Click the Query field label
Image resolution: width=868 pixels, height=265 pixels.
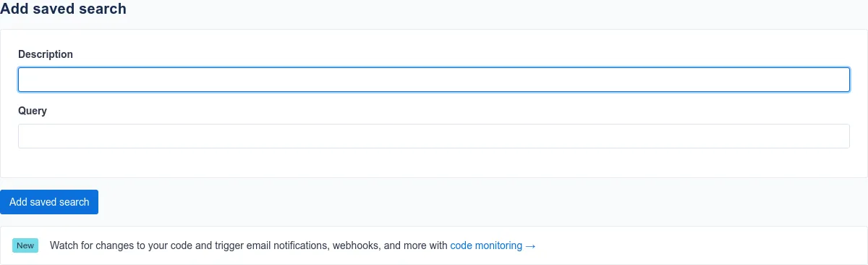[x=33, y=111]
